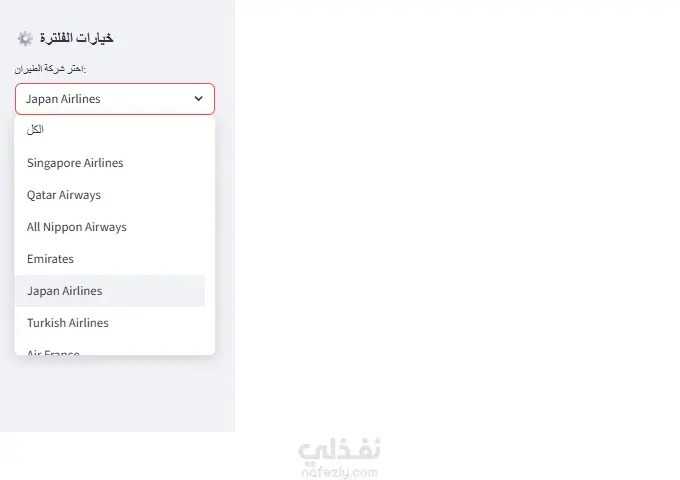Select Turkish Airlines from the list
680x480 pixels.
68,323
